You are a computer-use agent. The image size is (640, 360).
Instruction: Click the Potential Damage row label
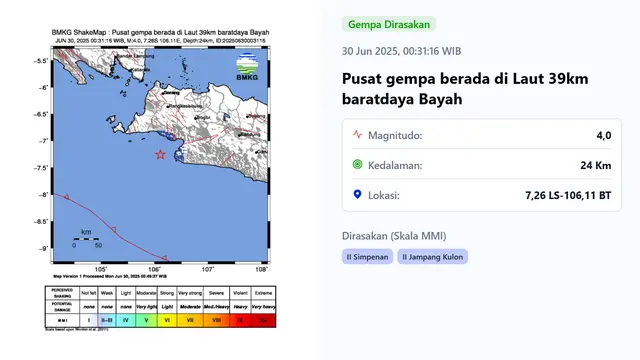[62, 307]
